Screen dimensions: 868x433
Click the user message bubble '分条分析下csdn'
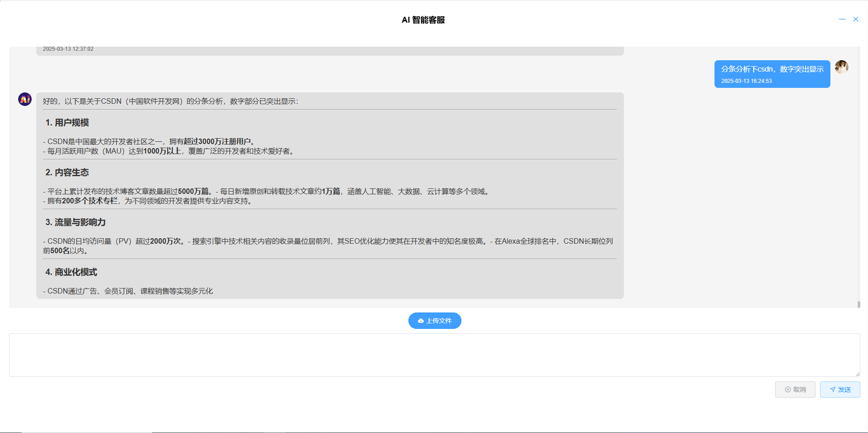[x=772, y=74]
